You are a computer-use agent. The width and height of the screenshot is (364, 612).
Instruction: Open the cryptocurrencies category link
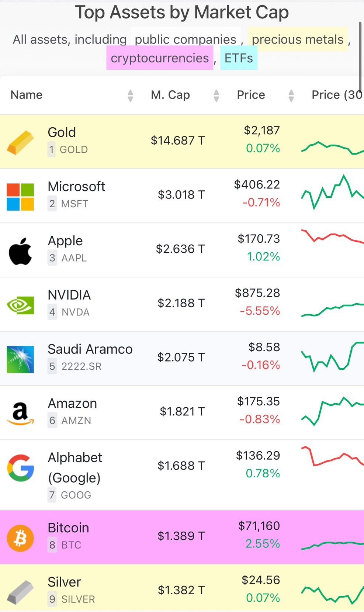(160, 58)
